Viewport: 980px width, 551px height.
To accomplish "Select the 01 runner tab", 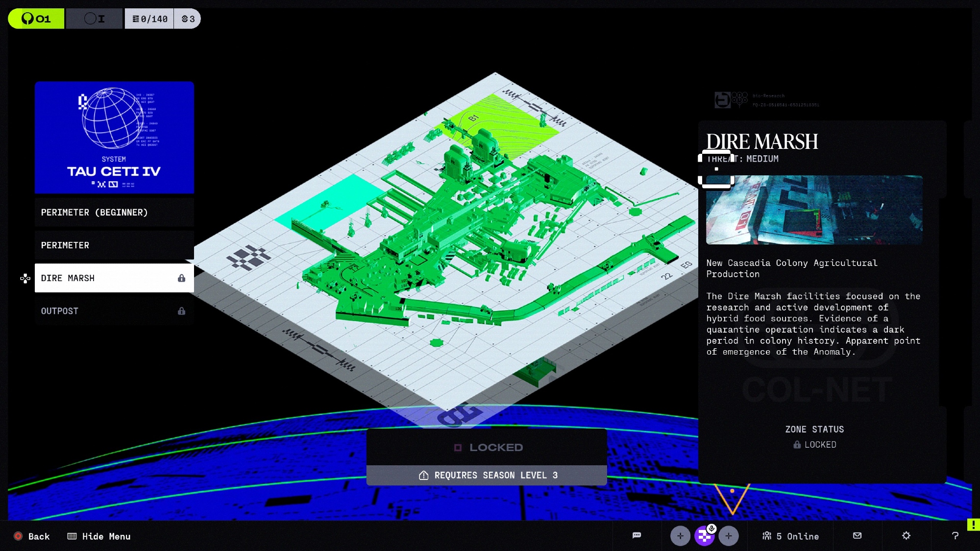I will point(36,19).
